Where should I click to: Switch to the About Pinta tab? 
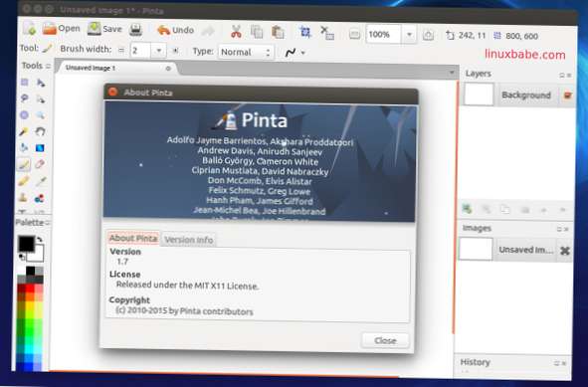[133, 238]
